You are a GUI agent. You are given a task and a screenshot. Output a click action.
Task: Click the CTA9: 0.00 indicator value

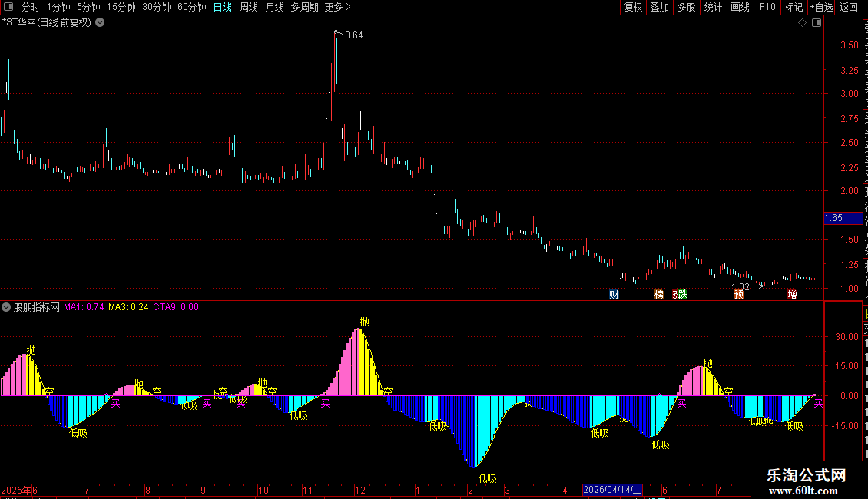[176, 307]
